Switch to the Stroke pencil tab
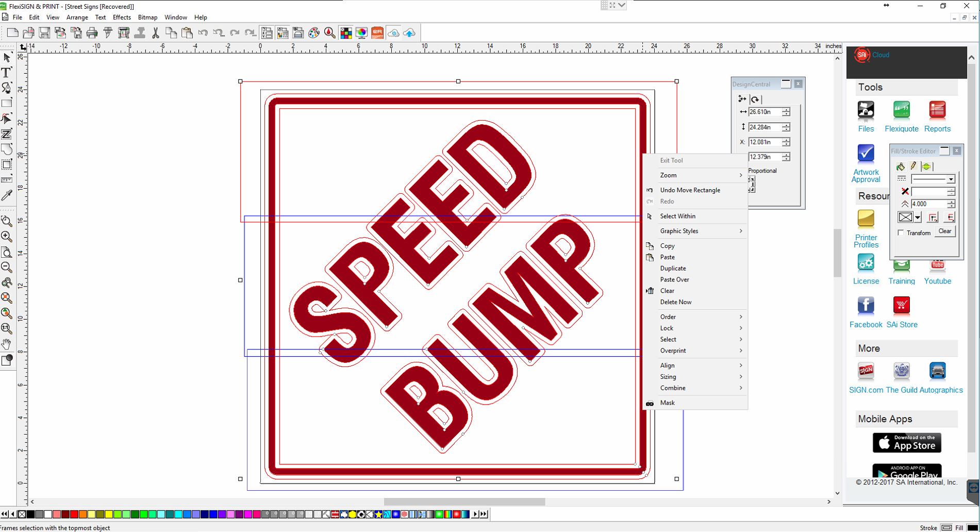This screenshot has height=532, width=980. (x=913, y=166)
